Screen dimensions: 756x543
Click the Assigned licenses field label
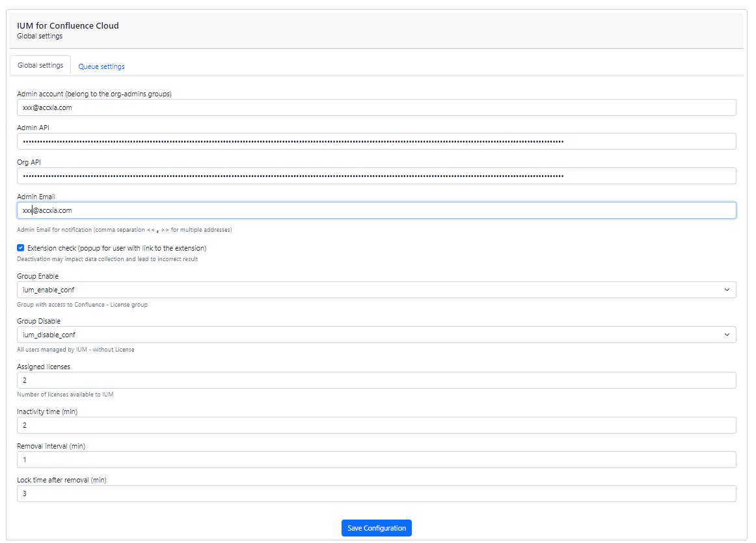click(x=44, y=367)
